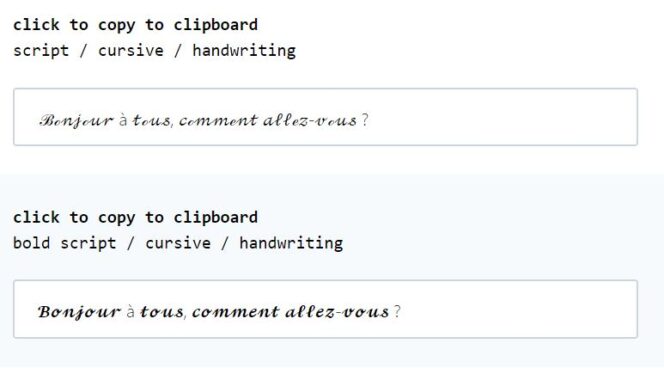The image size is (664, 368).
Task: Click the first 'click to copy to clipboard' heading
Action: click(x=136, y=25)
